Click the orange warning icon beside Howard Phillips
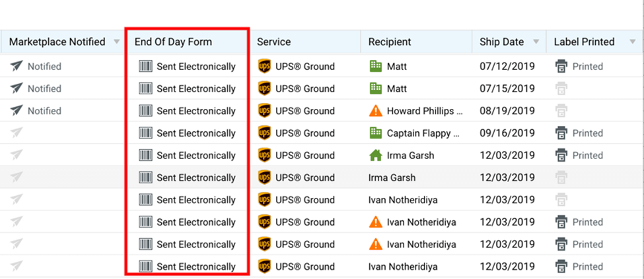This screenshot has height=279, width=644. (x=376, y=111)
